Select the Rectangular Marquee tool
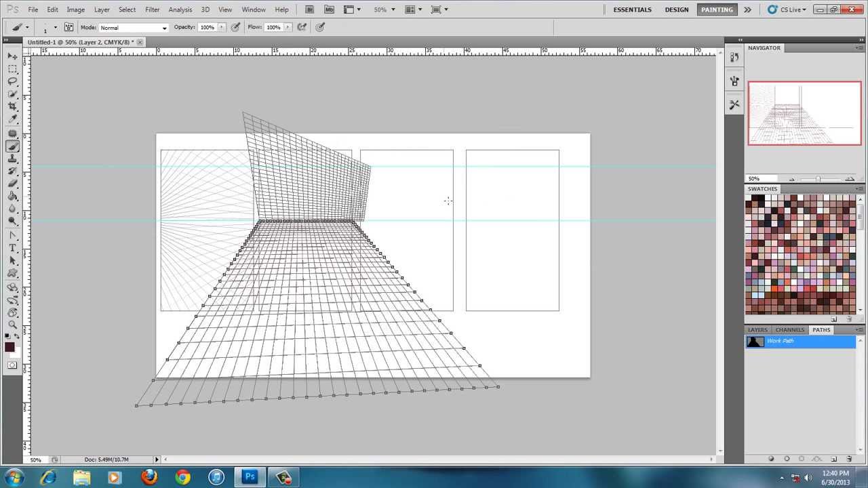Screen dimensions: 868x488 [x=12, y=68]
